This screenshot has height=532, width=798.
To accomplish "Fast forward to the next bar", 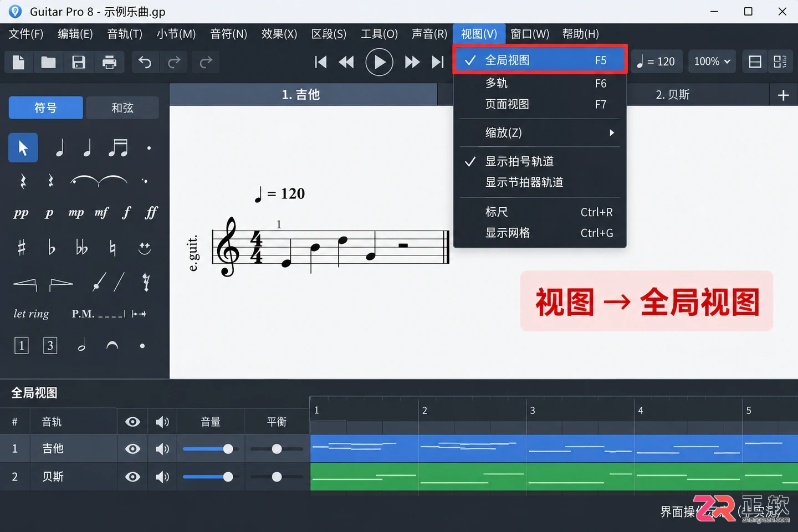I will click(x=412, y=62).
